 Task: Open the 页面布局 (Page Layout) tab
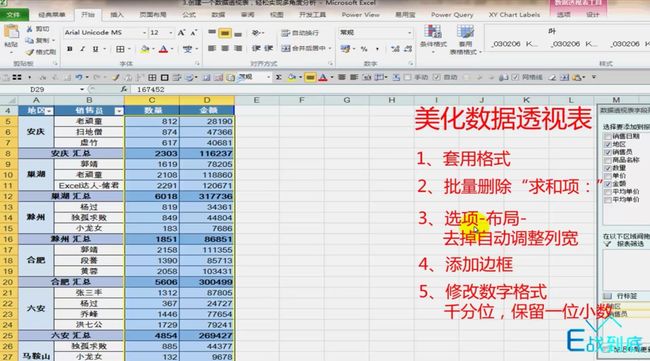(153, 15)
